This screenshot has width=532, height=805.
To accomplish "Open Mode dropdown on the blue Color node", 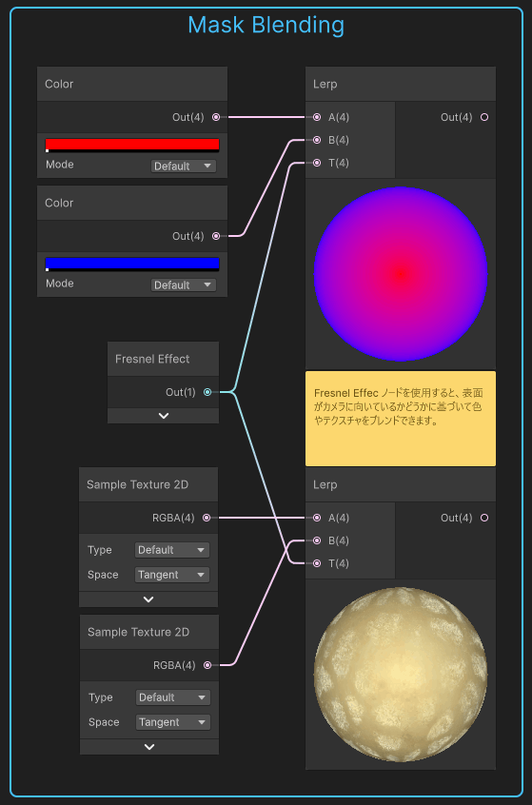I will point(184,285).
